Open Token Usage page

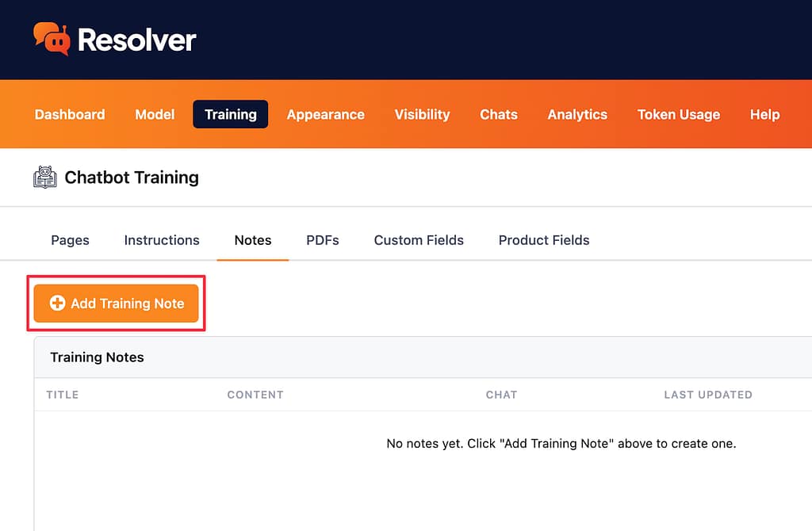(679, 114)
